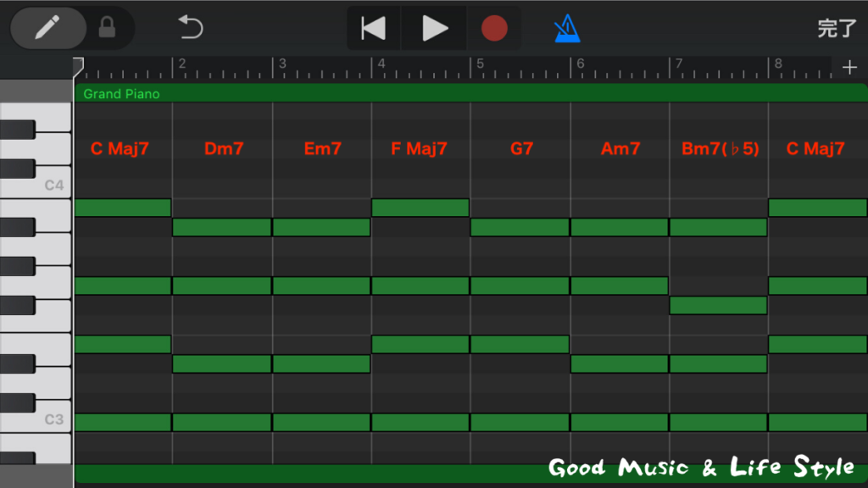Start playback with play button
This screenshot has width=868, height=488.
pyautogui.click(x=434, y=28)
